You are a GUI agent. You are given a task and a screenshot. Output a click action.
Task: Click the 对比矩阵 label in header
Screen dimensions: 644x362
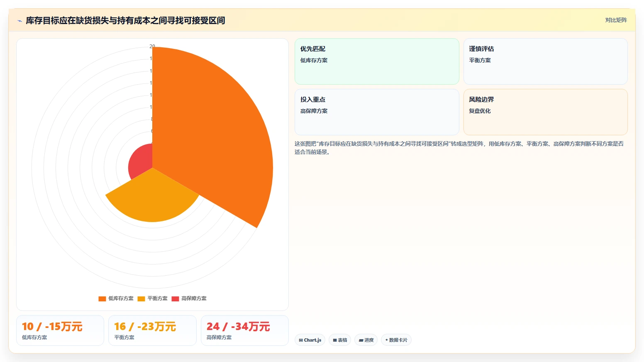616,20
